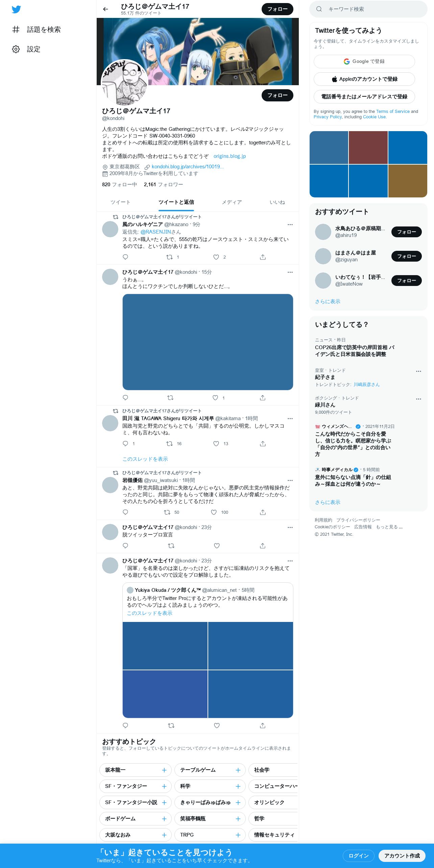Open the メディア tab
The height and width of the screenshot is (868, 434).
(x=232, y=202)
